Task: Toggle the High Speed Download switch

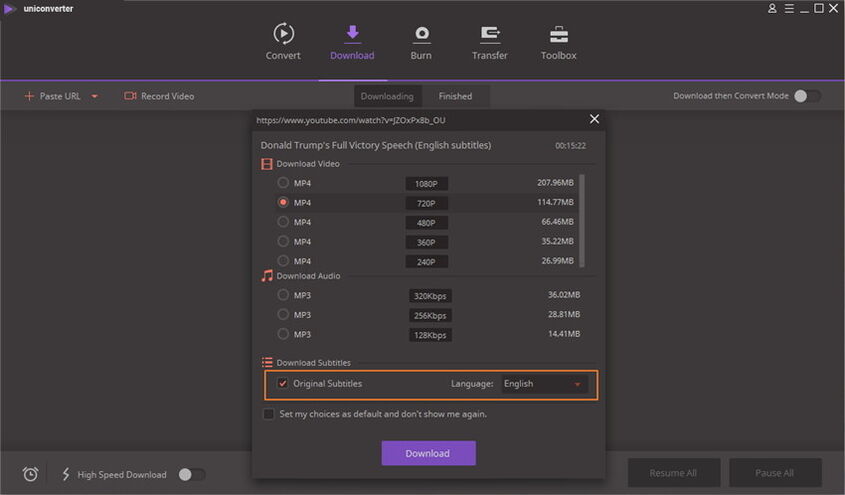Action: tap(192, 474)
